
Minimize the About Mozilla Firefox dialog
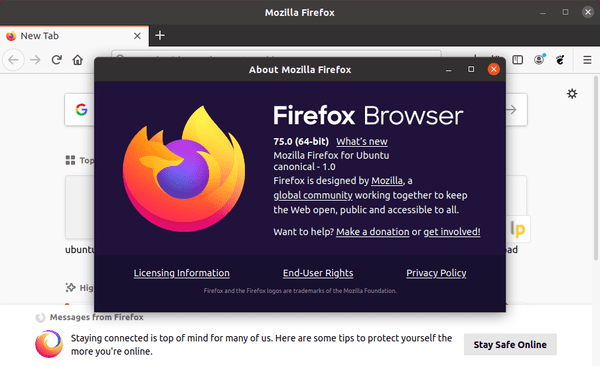click(448, 70)
